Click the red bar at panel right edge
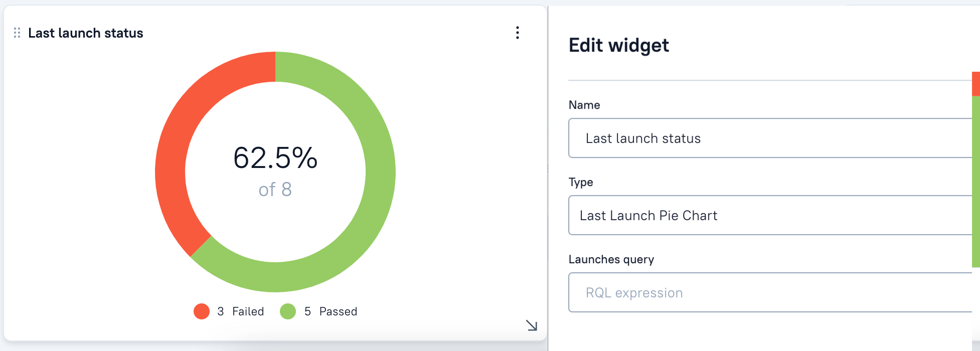The image size is (980, 351). (975, 84)
